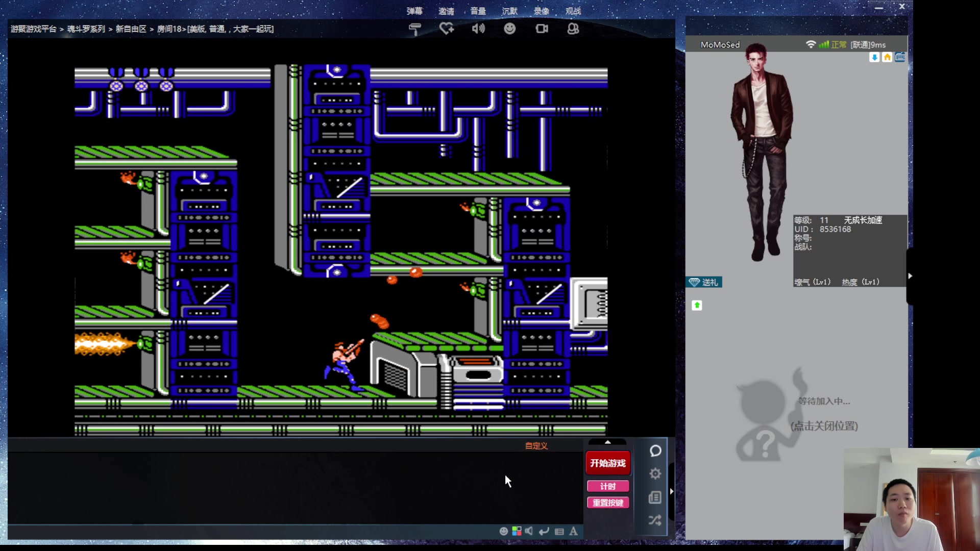980x551 pixels.
Task: Open font settings letter A icon
Action: [574, 531]
